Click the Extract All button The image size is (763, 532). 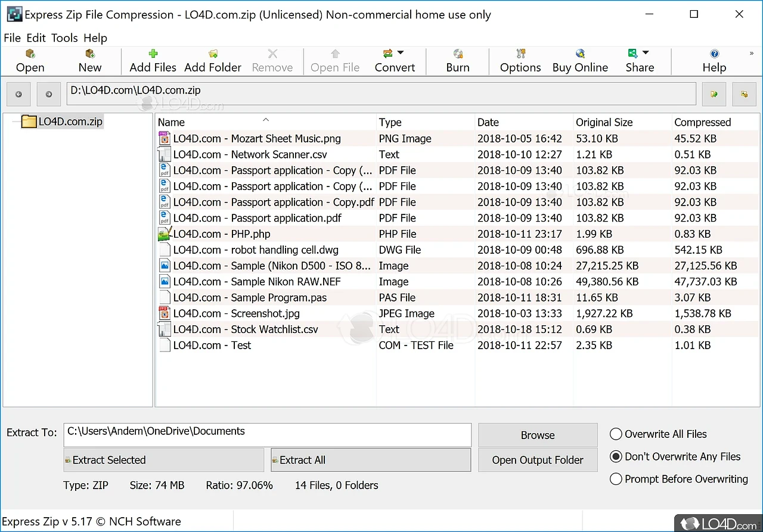click(x=370, y=460)
